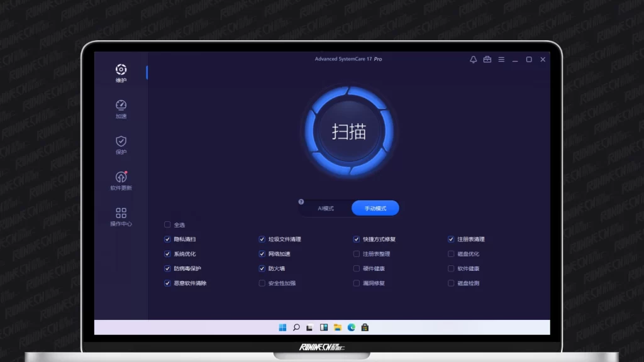Open the 加速 (Speed Up) sidebar section

121,109
